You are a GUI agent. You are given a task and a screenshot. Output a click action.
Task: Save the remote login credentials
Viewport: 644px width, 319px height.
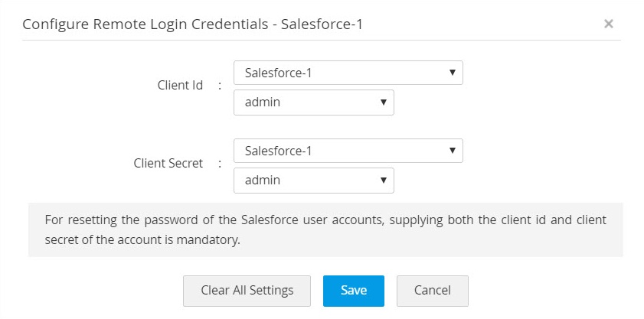[353, 291]
